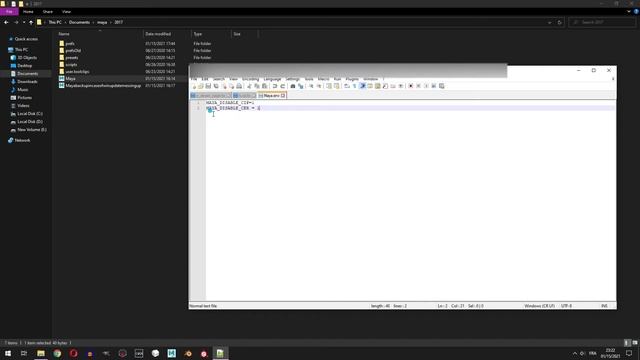Open Network in Explorer sidebar
This screenshot has width=640, height=360.
coord(22,140)
